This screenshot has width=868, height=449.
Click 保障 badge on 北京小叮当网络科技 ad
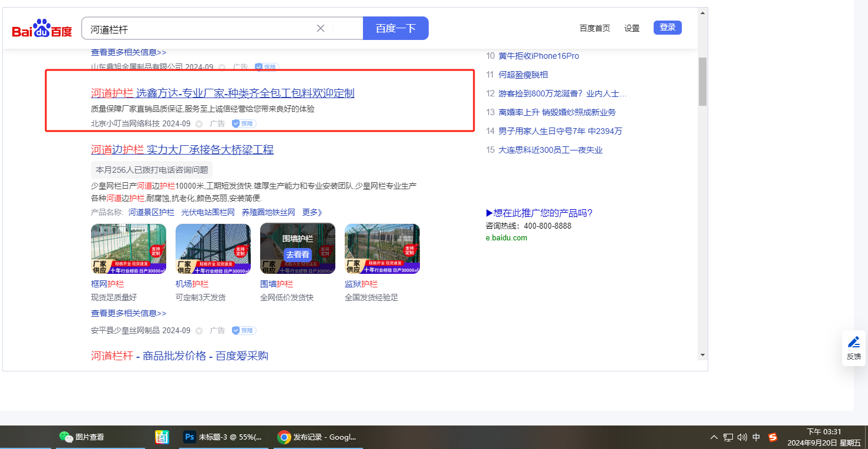[244, 124]
